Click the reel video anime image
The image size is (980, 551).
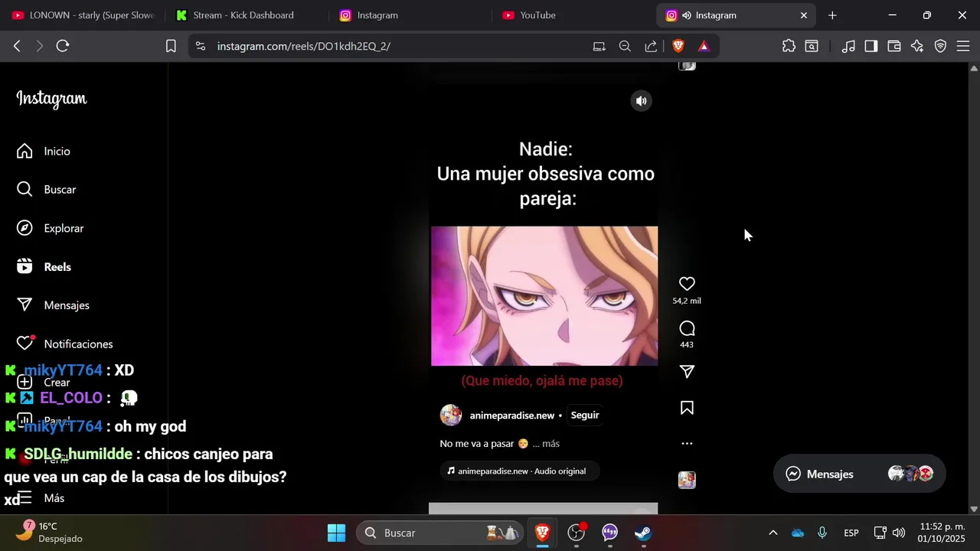pyautogui.click(x=544, y=296)
